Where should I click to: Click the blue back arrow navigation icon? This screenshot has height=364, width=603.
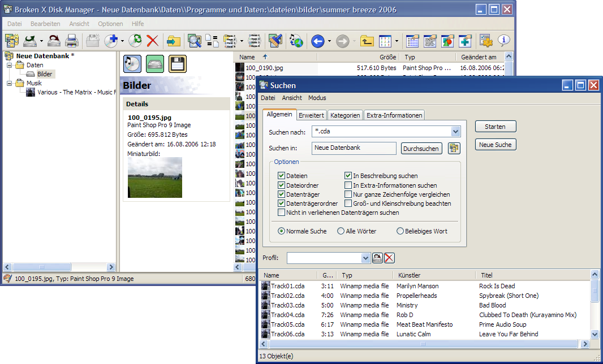click(x=317, y=41)
